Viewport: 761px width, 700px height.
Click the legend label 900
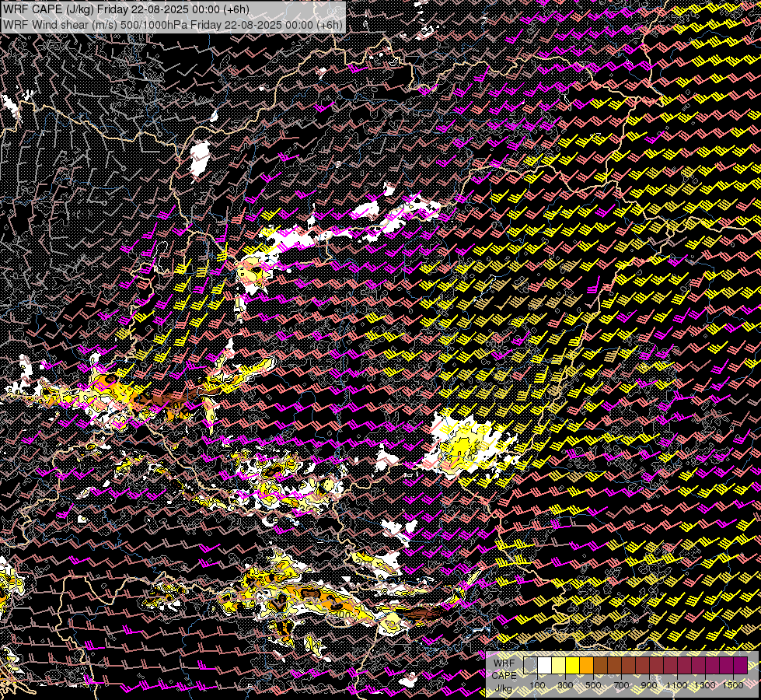[x=649, y=685]
